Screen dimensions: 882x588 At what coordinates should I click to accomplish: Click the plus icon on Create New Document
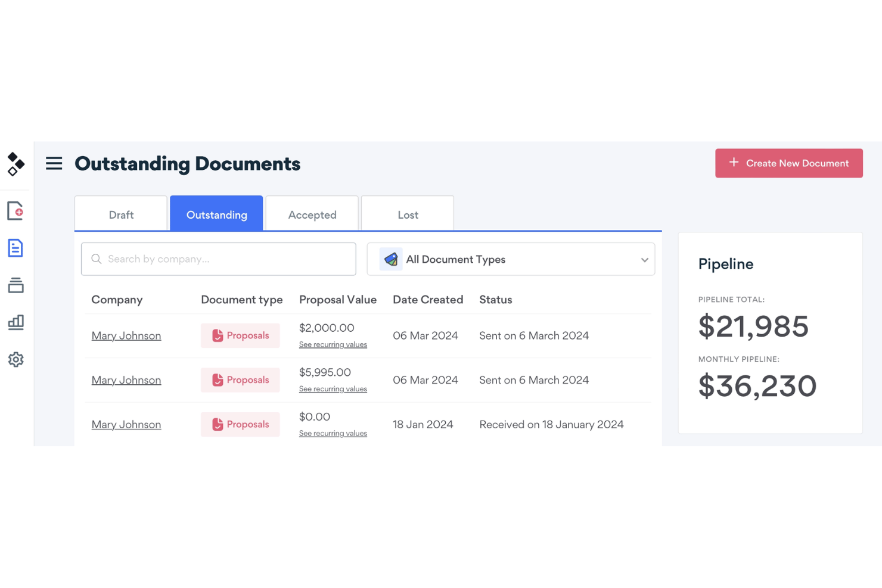click(x=734, y=163)
